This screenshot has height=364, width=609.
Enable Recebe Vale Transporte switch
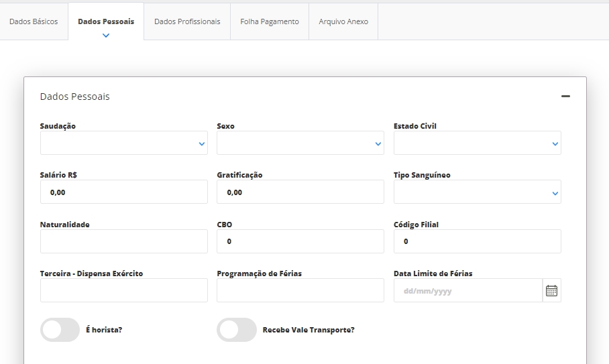(237, 330)
